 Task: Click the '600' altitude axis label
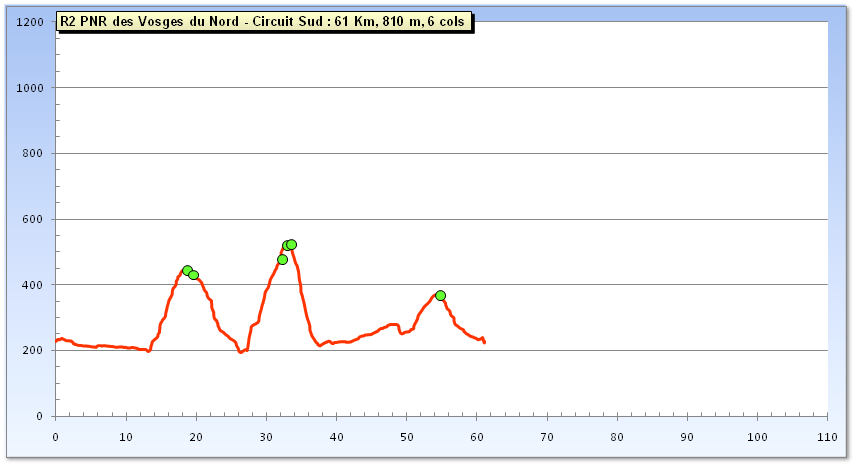tap(33, 219)
